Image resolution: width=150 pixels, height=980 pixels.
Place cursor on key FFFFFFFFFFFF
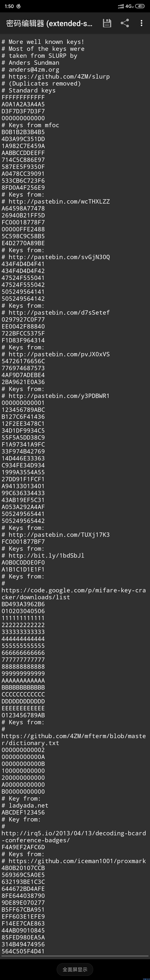tap(23, 97)
